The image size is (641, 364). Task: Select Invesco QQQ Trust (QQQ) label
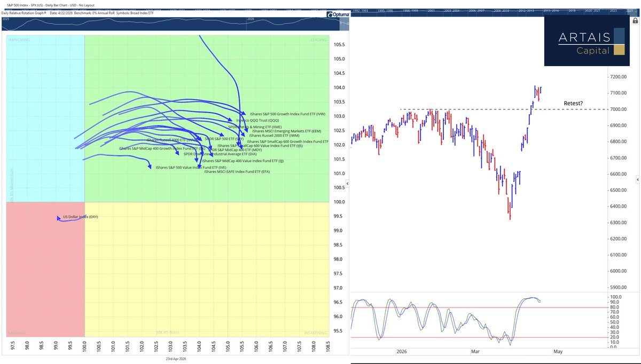coord(257,121)
